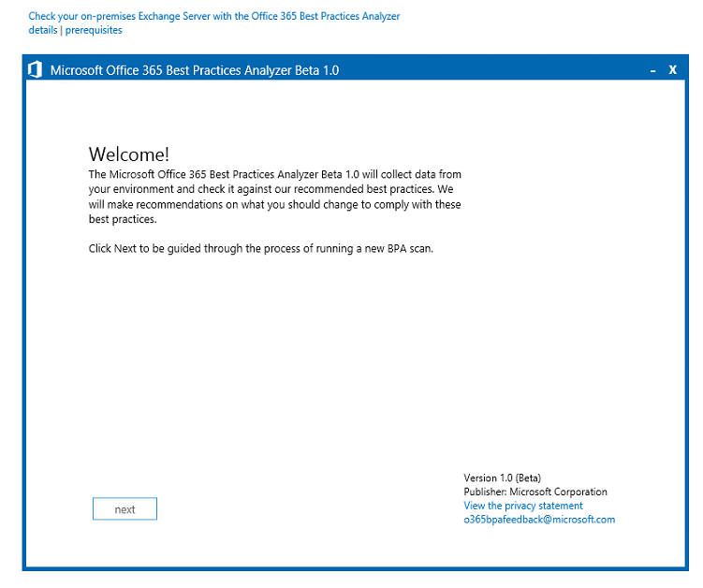Click the Version 1.0 (Beta) label
The width and height of the screenshot is (703, 588).
(502, 478)
